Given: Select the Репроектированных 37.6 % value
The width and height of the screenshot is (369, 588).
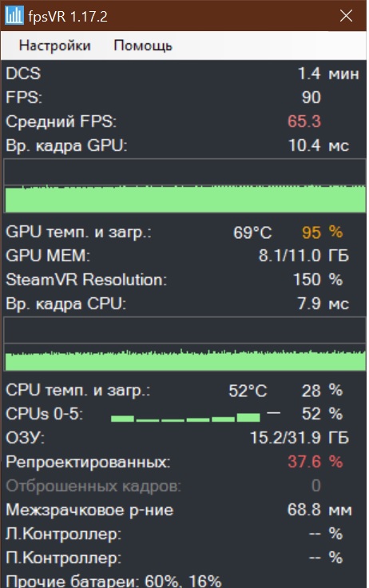Looking at the screenshot, I should coord(315,462).
